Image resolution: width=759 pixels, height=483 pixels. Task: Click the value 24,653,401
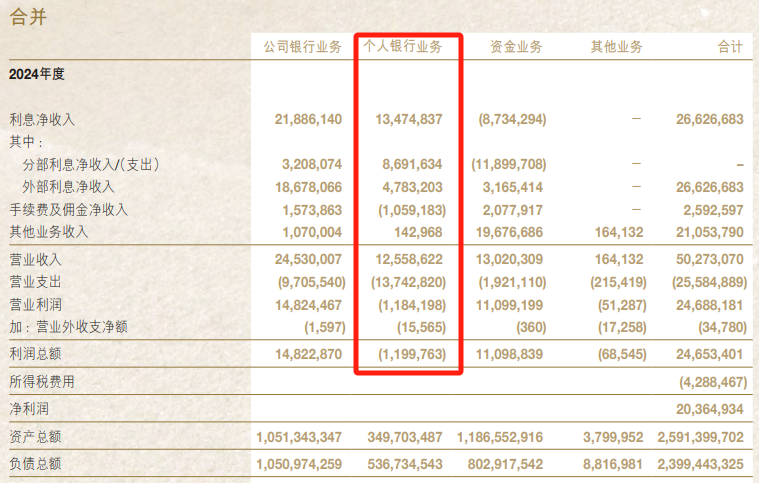click(710, 354)
